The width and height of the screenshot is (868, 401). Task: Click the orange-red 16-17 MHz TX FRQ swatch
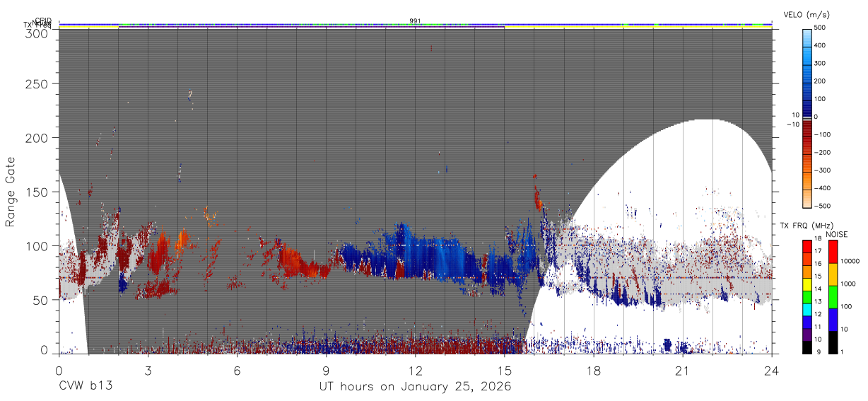coord(807,259)
